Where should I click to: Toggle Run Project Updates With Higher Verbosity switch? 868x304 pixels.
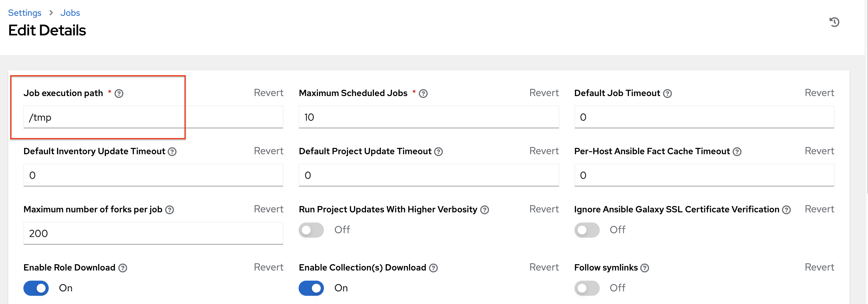pyautogui.click(x=311, y=230)
